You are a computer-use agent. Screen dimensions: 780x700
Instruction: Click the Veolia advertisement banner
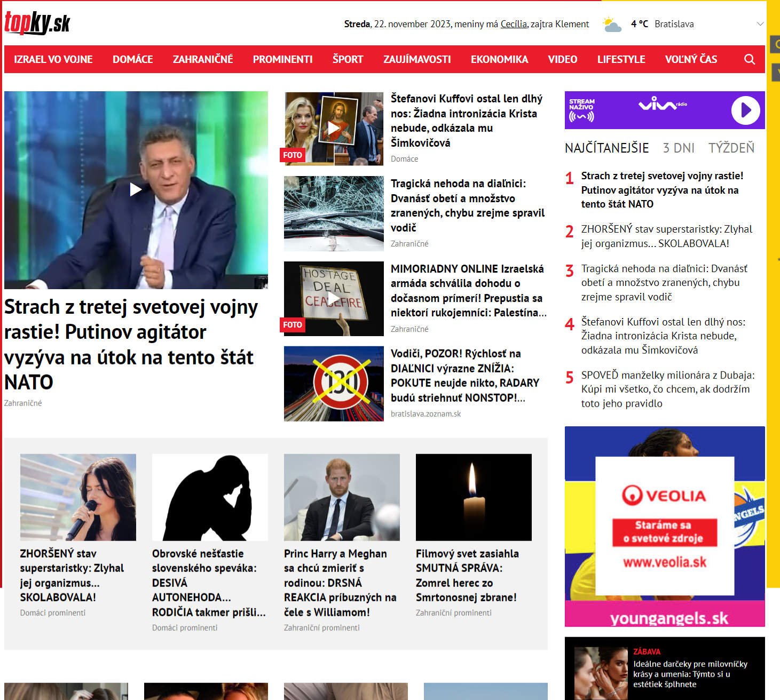[665, 526]
